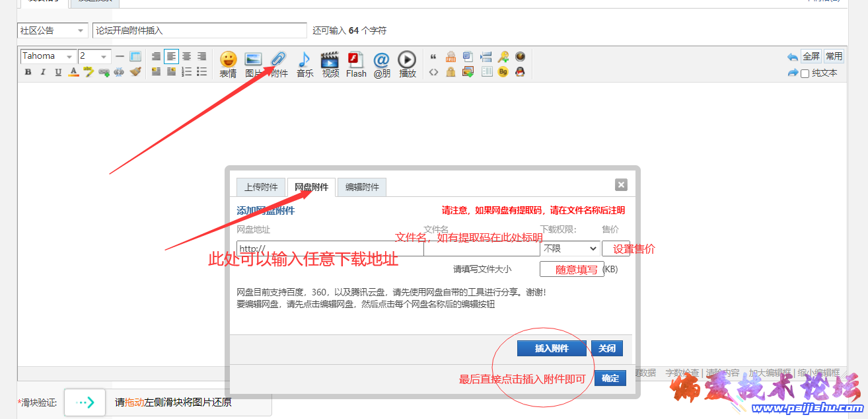Click the 插入附件 button
The width and height of the screenshot is (868, 419).
(552, 348)
